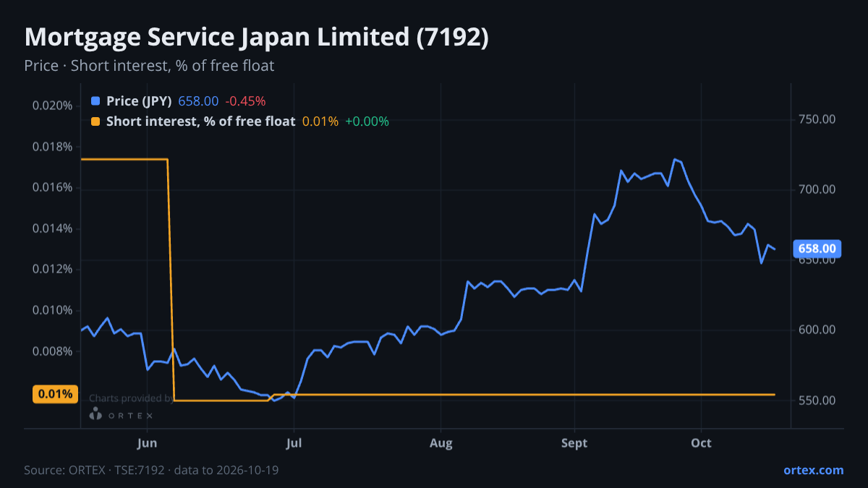Select the chart title Mortgage Service Japan Limited (7192)

tap(257, 38)
